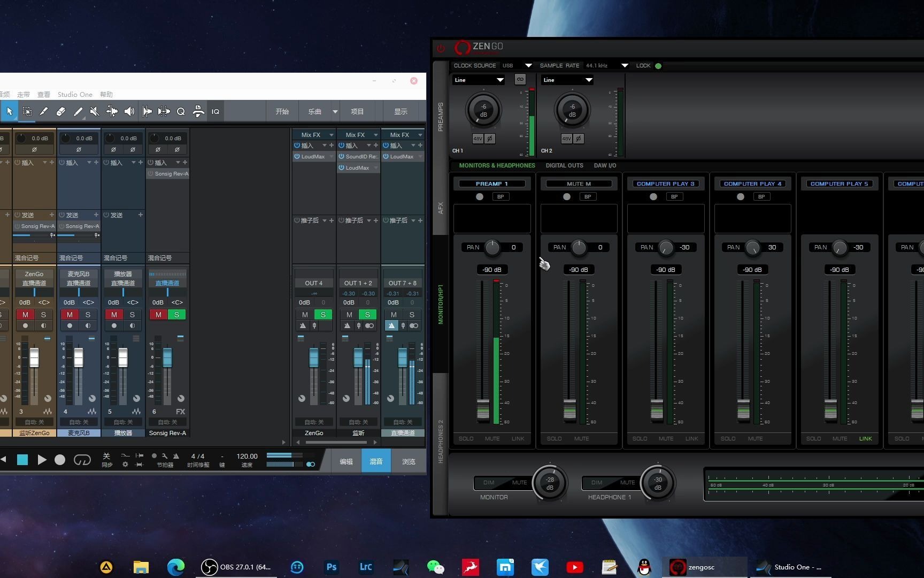Viewport: 924px width, 578px height.
Task: Open the 编辑 view
Action: click(x=346, y=461)
